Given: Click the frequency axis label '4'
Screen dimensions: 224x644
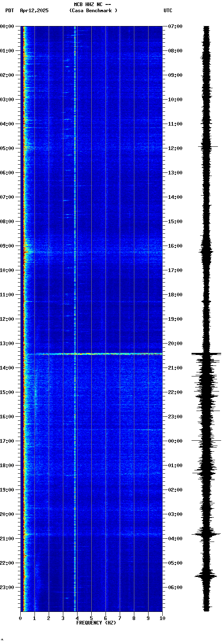Looking at the screenshot, I should tap(77, 618).
